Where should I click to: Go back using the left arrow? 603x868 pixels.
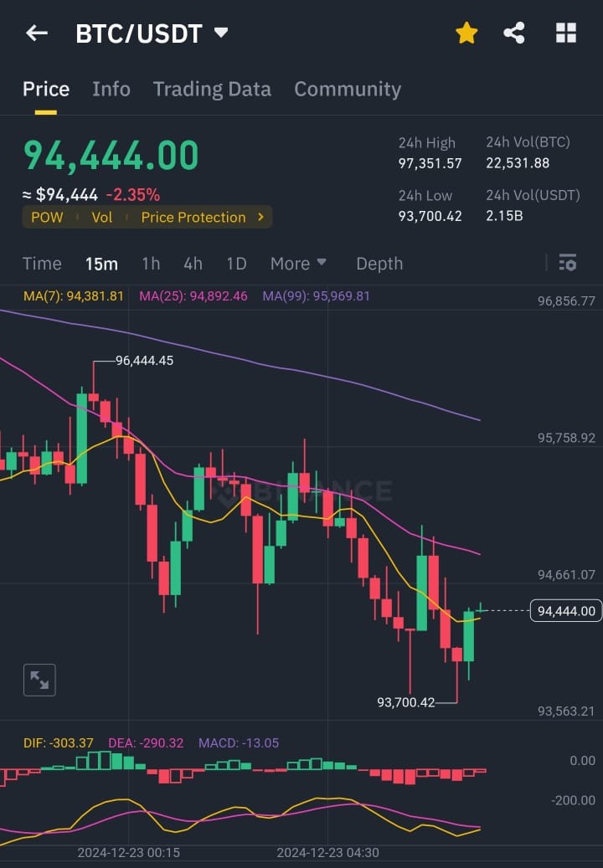pyautogui.click(x=37, y=33)
